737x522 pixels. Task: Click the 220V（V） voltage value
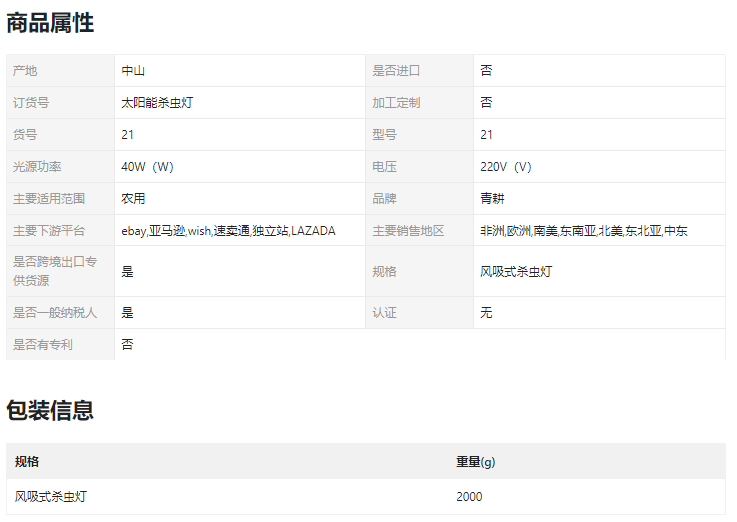tap(506, 167)
